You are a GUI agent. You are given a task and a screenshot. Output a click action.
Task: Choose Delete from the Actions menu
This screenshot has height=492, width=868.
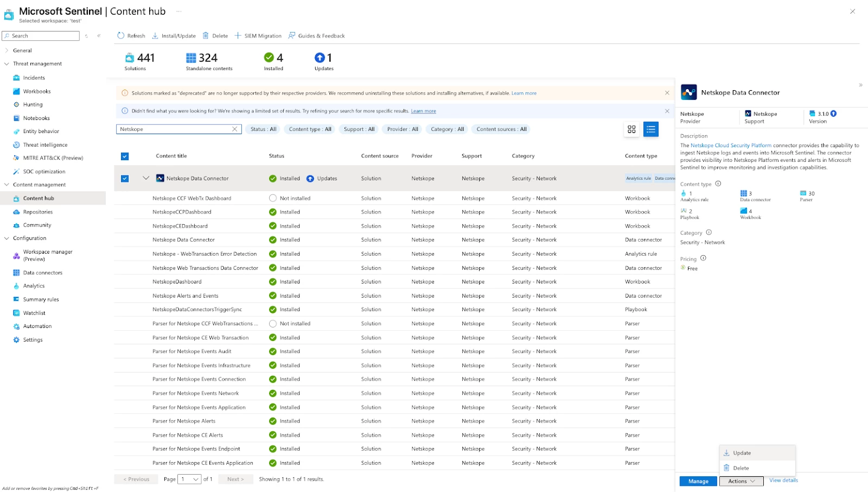click(757, 468)
